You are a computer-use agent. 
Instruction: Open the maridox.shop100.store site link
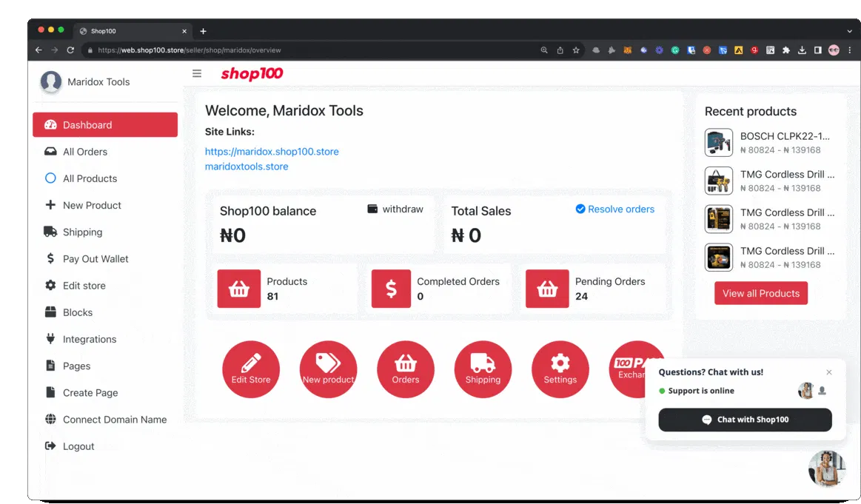click(272, 152)
